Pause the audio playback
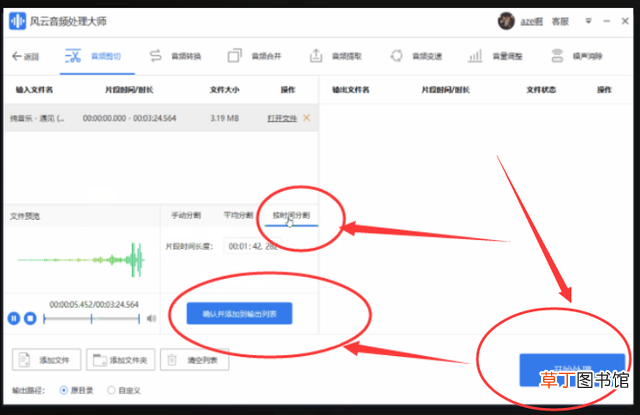This screenshot has height=415, width=640. coord(14,318)
